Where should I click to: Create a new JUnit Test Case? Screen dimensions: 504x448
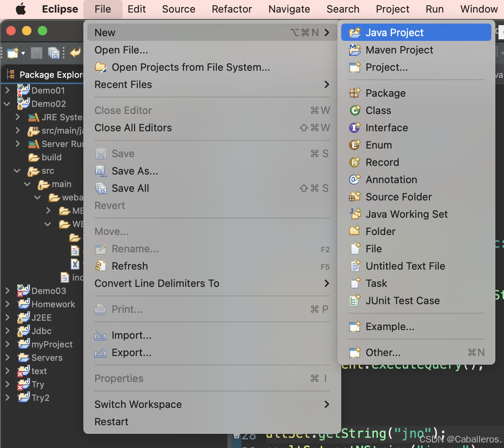(x=403, y=301)
